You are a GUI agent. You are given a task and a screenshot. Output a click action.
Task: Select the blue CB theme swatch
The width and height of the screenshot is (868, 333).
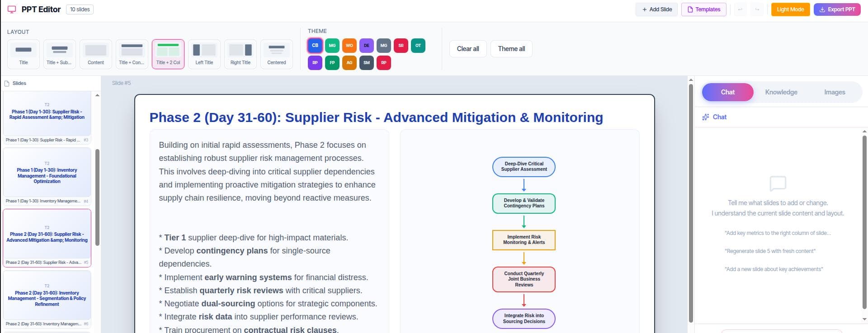tap(315, 45)
